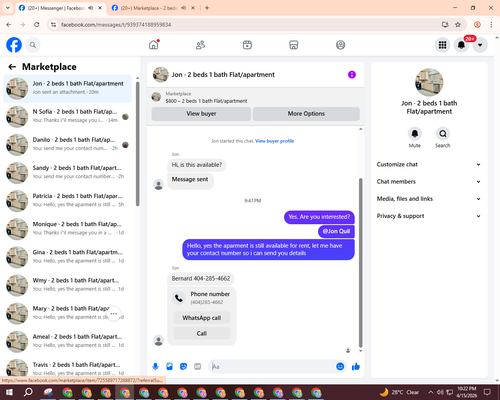Screen dimensions: 500x400
Task: Send a thumbs-up like
Action: pyautogui.click(x=356, y=367)
